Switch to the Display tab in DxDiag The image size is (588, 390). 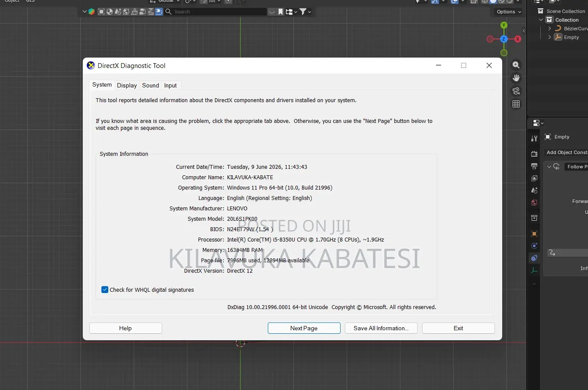tap(127, 85)
